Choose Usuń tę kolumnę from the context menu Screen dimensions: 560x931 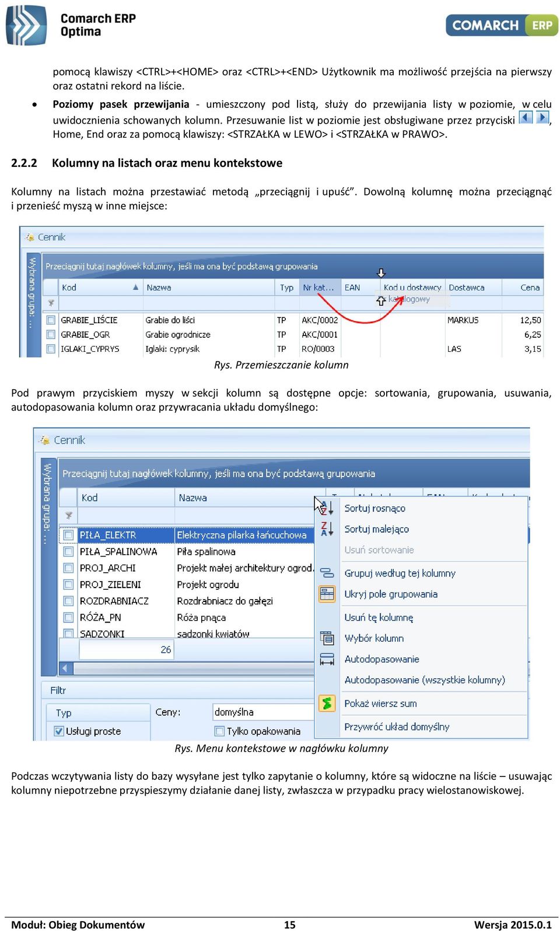click(x=379, y=617)
